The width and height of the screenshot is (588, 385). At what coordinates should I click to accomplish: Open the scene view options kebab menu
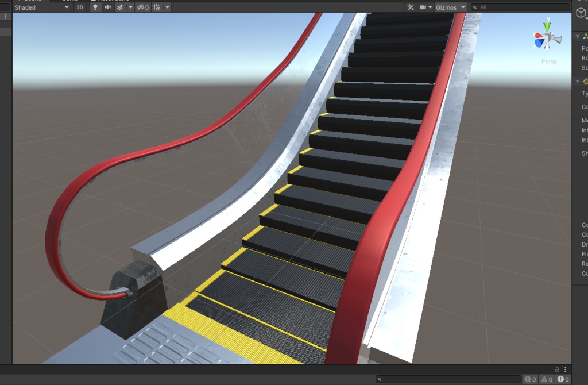[x=566, y=369]
